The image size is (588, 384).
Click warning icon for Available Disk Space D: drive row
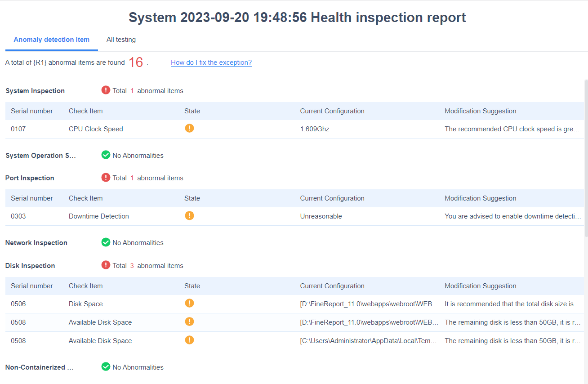[189, 321]
